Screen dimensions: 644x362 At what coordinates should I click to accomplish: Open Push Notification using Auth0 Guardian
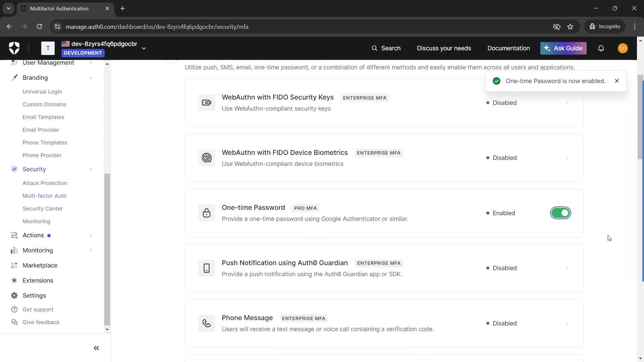tap(284, 263)
